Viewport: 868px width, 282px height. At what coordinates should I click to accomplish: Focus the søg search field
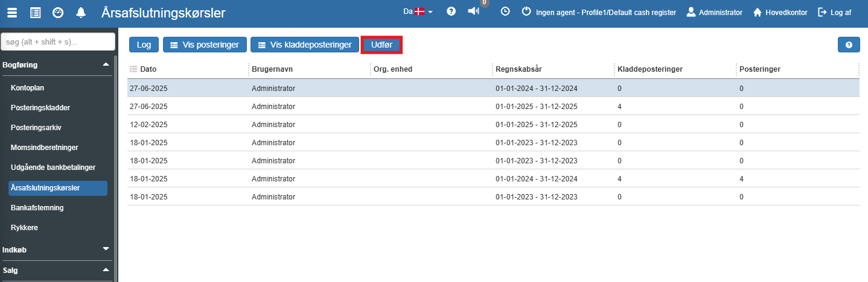[x=58, y=42]
